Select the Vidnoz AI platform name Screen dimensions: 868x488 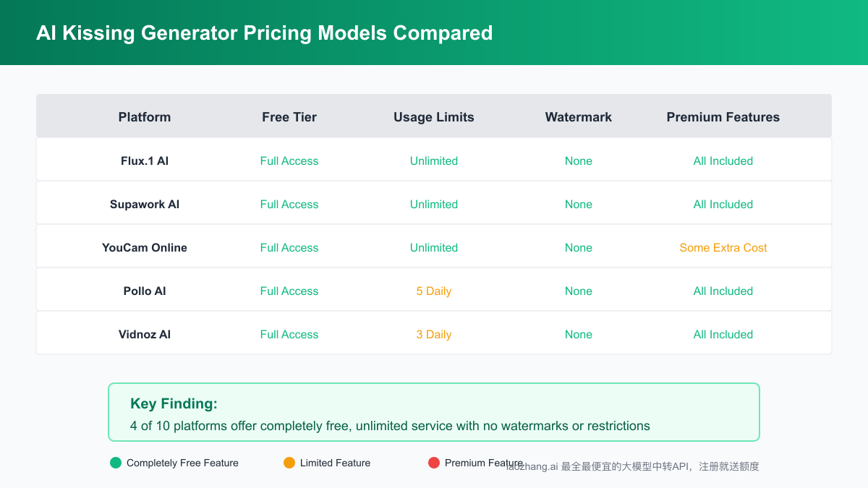coord(145,334)
